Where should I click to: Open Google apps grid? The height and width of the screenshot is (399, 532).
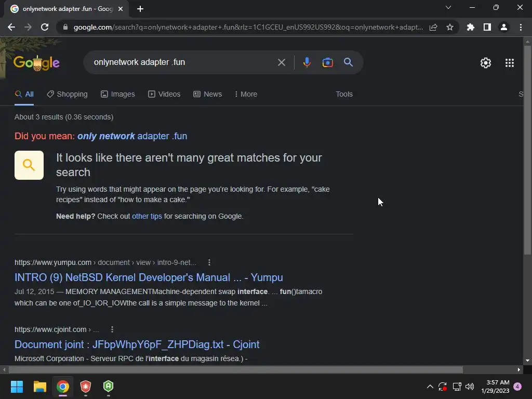coord(510,63)
